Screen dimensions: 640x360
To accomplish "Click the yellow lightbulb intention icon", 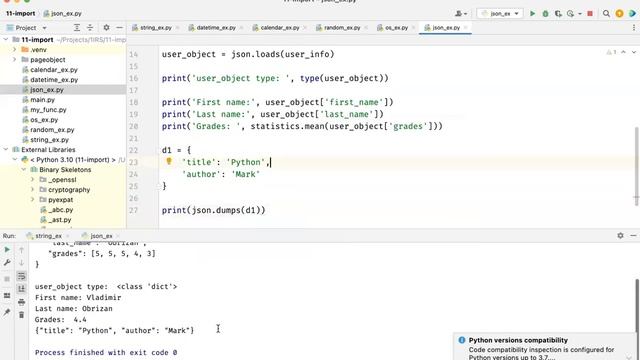I will tap(169, 161).
